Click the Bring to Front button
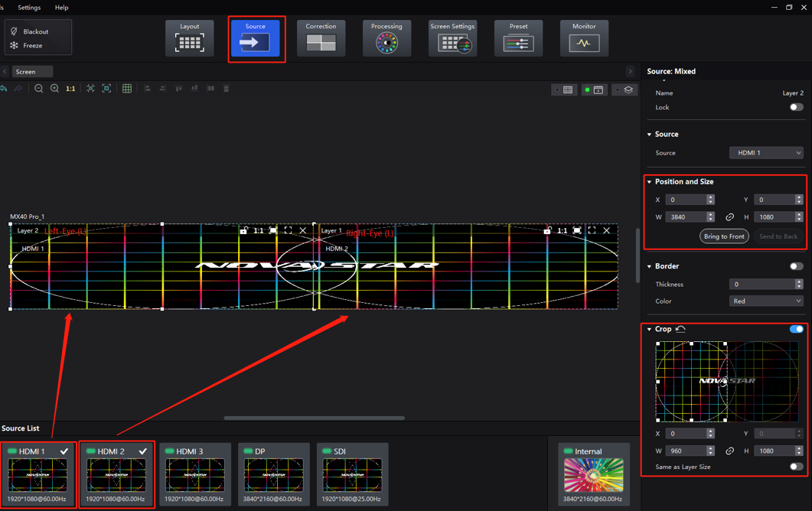Viewport: 812px width, 511px height. [724, 236]
